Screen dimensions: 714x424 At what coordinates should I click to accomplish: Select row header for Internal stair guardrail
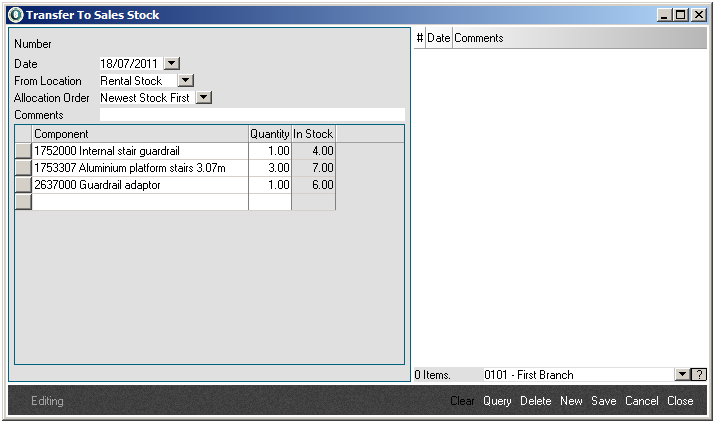[x=23, y=151]
